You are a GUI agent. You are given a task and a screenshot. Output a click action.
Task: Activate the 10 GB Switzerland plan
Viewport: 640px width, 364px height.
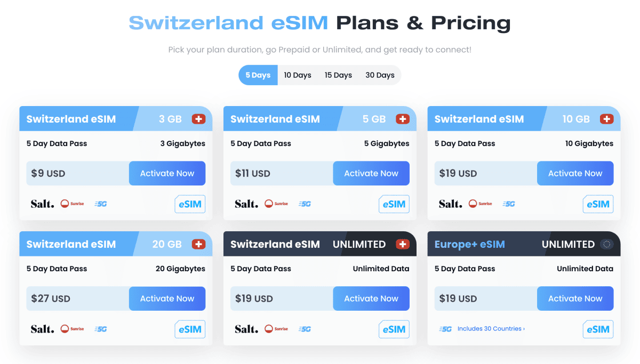pos(575,173)
